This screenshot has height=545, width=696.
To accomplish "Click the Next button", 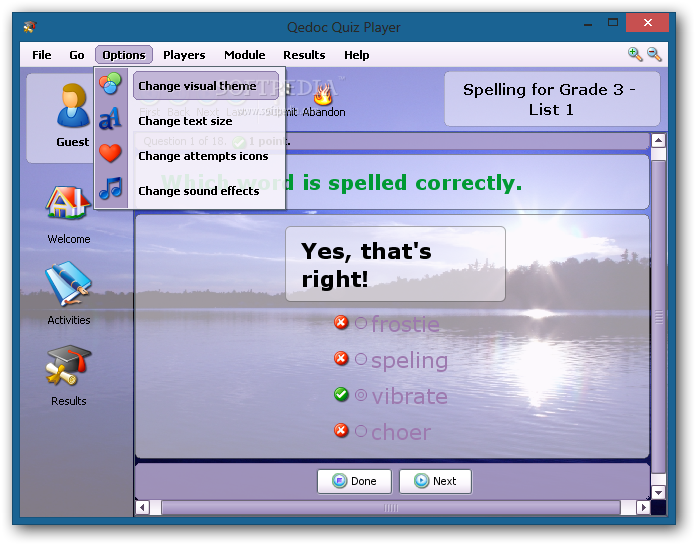I will coord(435,481).
